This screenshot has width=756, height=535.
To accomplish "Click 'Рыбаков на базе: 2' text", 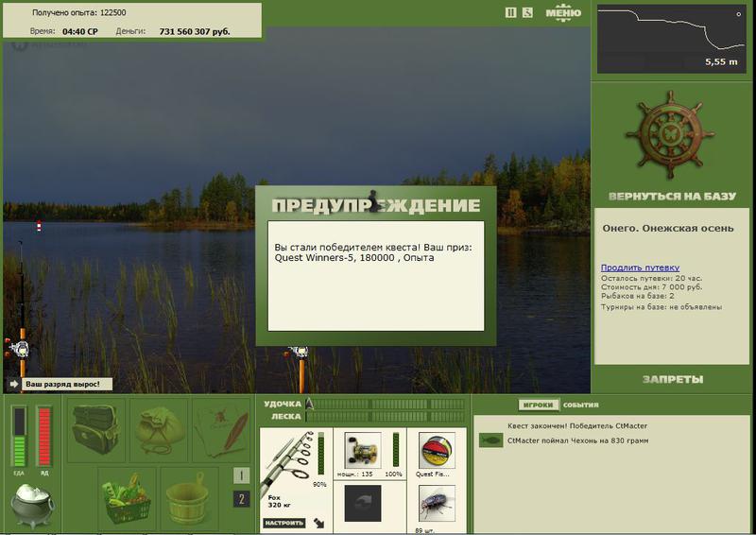I will pyautogui.click(x=637, y=296).
